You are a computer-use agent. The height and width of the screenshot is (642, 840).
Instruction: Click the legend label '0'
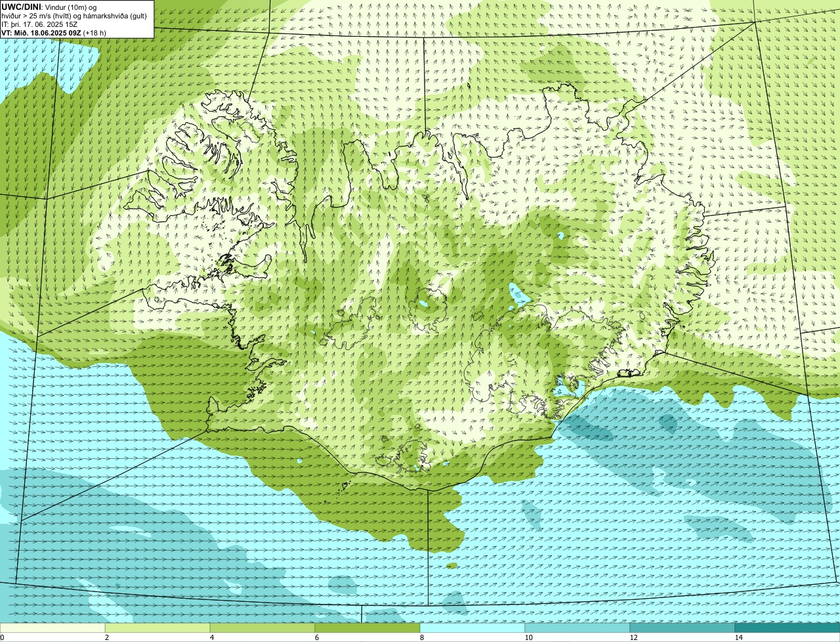(x=2, y=637)
